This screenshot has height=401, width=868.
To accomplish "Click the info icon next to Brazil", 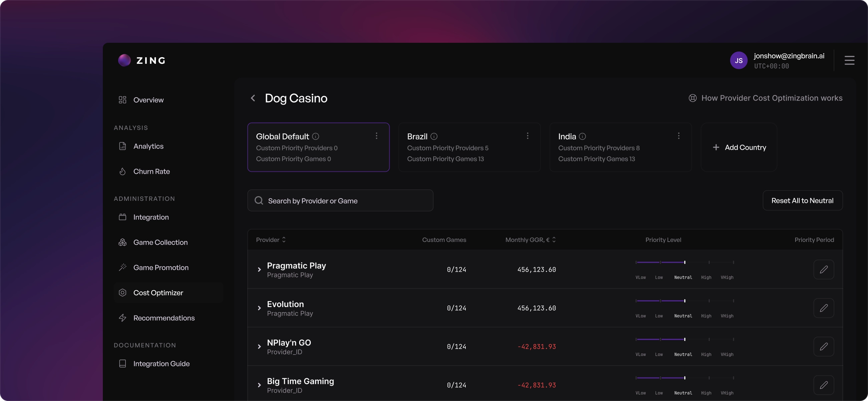I will point(434,136).
